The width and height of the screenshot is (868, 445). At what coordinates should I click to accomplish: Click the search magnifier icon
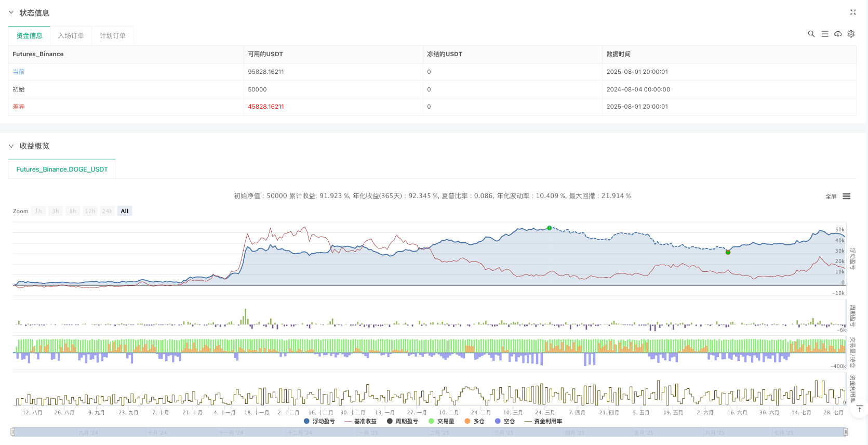pos(811,34)
